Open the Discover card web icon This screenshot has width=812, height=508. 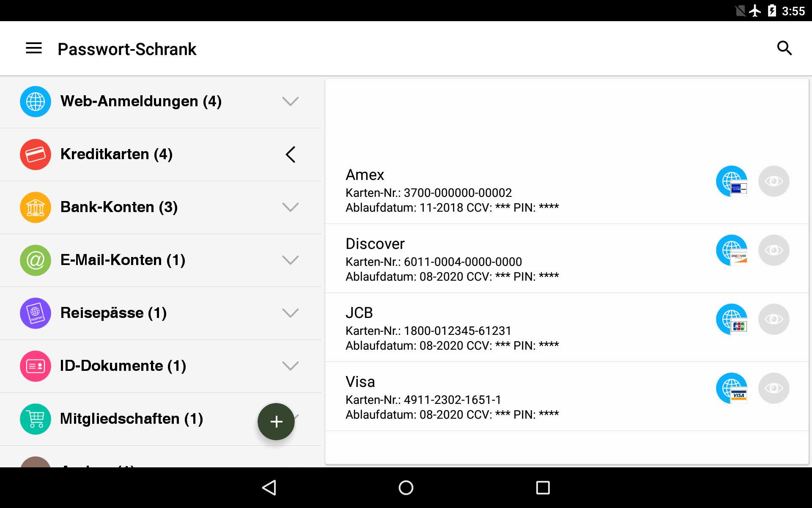(x=732, y=250)
